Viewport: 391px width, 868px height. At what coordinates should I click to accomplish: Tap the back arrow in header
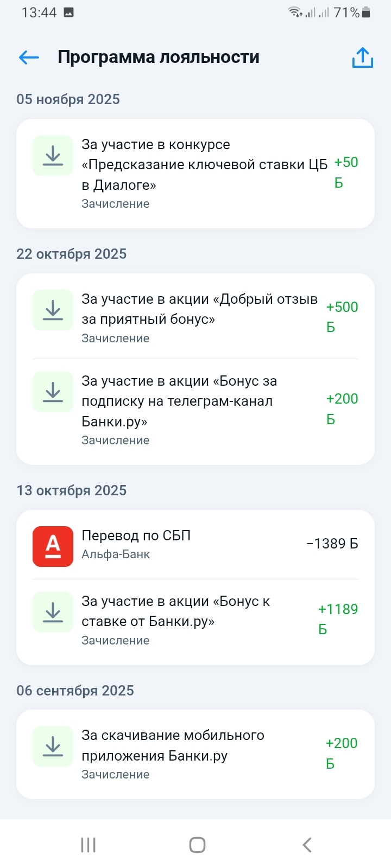pos(29,58)
